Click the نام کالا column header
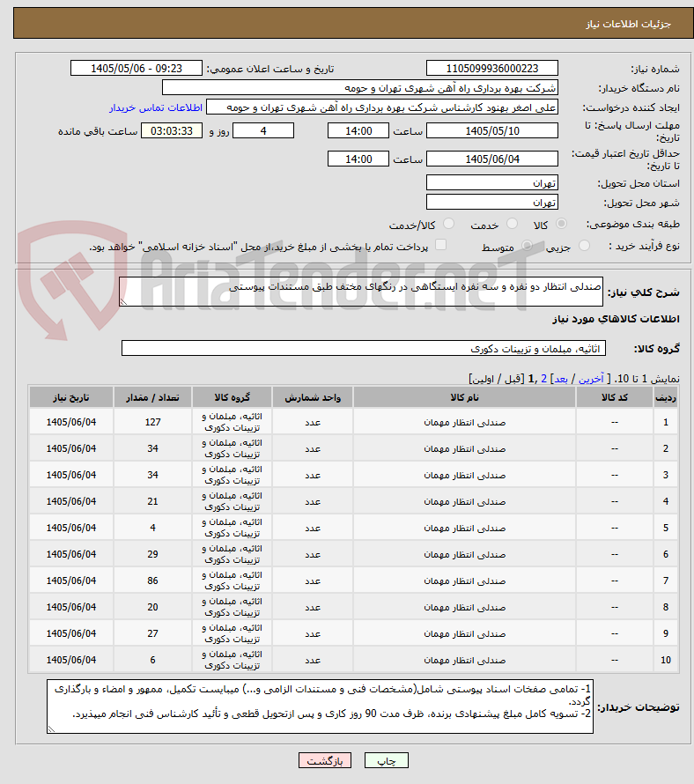Screen dimensions: 694x784 [x=464, y=397]
